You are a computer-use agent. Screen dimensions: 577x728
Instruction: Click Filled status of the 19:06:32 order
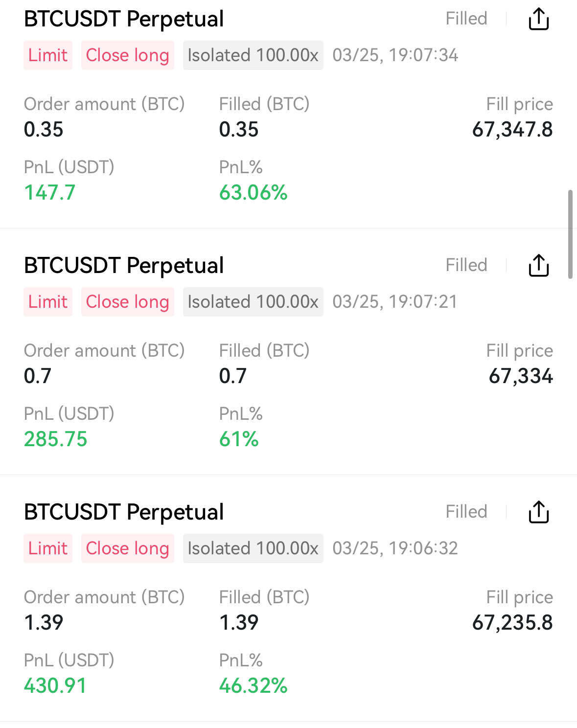point(466,512)
